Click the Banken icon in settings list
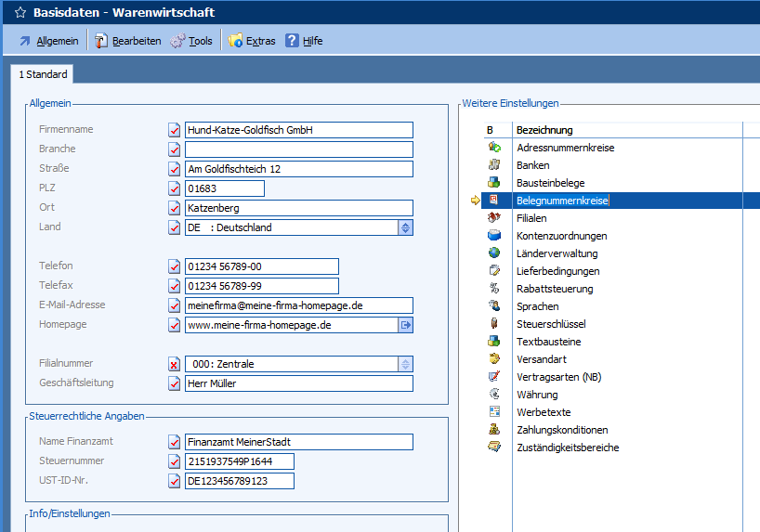 [494, 165]
